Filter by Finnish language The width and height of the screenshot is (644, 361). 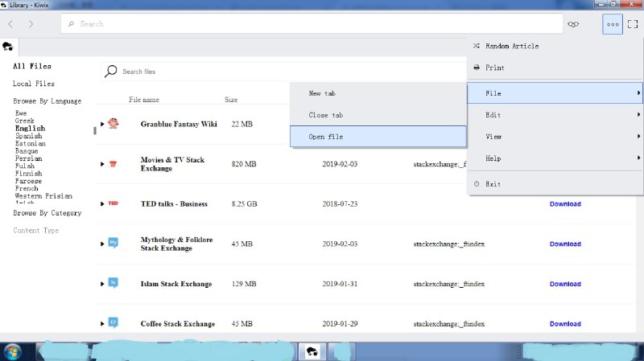tap(28, 174)
